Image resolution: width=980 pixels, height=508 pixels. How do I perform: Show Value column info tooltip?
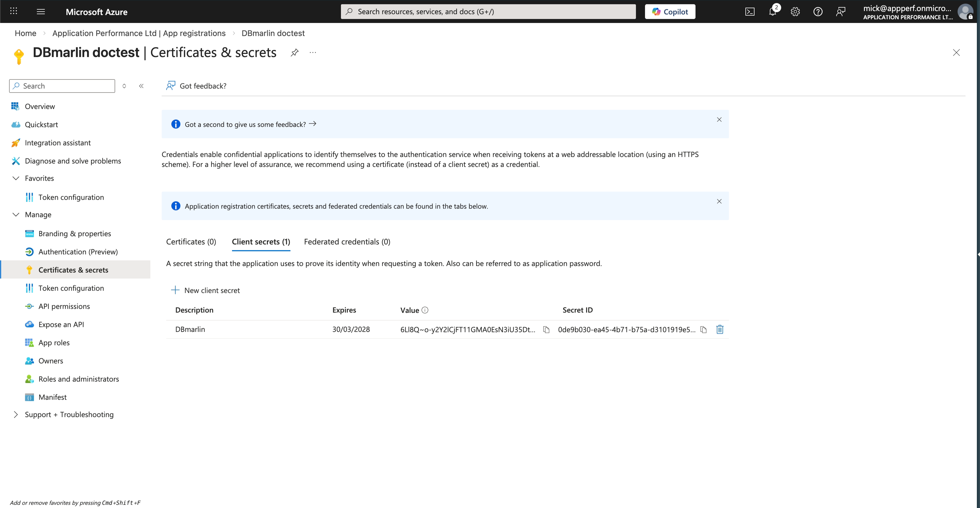(x=425, y=310)
